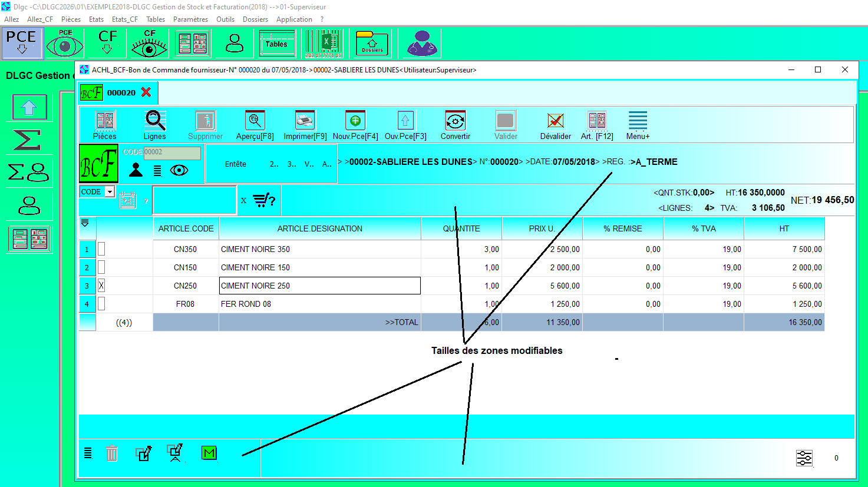Tick the checkbox for row FR08
The width and height of the screenshot is (868, 487).
click(101, 304)
